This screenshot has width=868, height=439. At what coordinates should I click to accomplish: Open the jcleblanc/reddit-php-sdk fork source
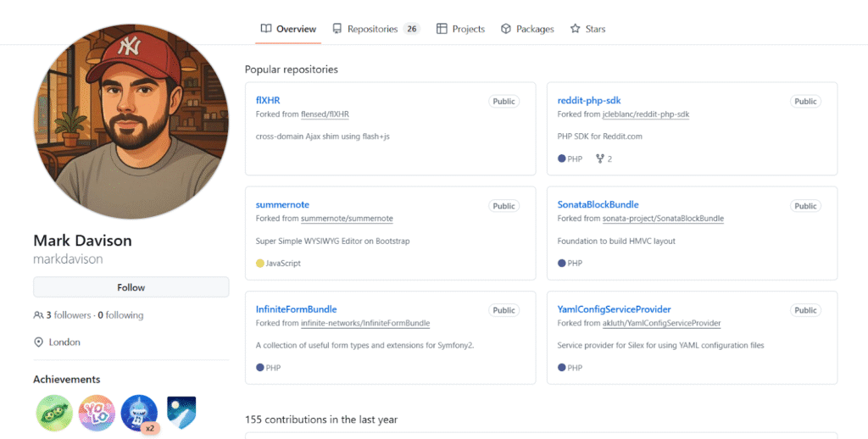coord(646,114)
